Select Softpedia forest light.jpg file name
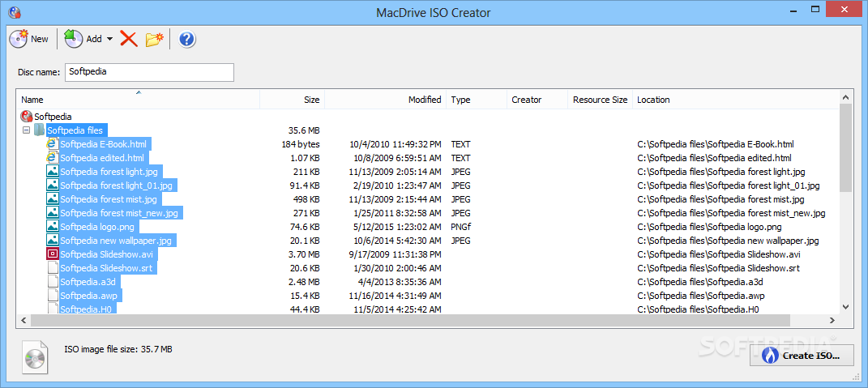Image resolution: width=868 pixels, height=388 pixels. tap(109, 172)
